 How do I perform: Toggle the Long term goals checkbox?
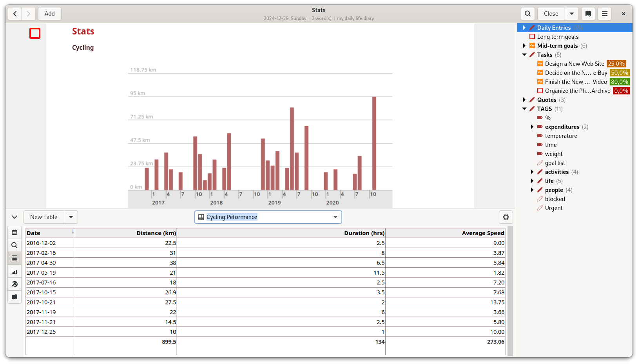[532, 37]
